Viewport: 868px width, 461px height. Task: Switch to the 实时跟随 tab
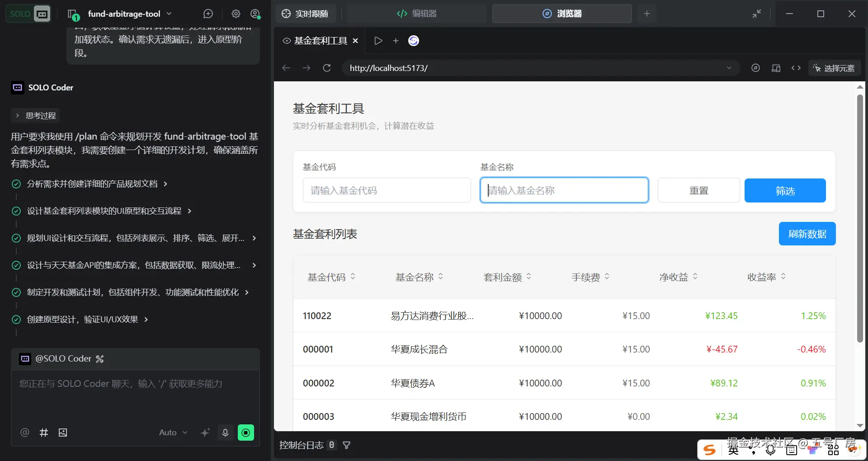[x=305, y=14]
